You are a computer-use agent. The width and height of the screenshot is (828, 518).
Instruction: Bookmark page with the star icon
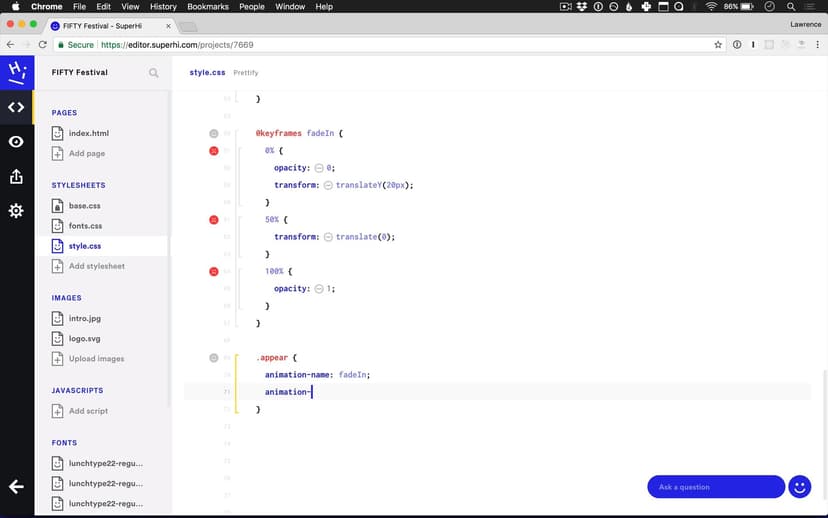718,45
